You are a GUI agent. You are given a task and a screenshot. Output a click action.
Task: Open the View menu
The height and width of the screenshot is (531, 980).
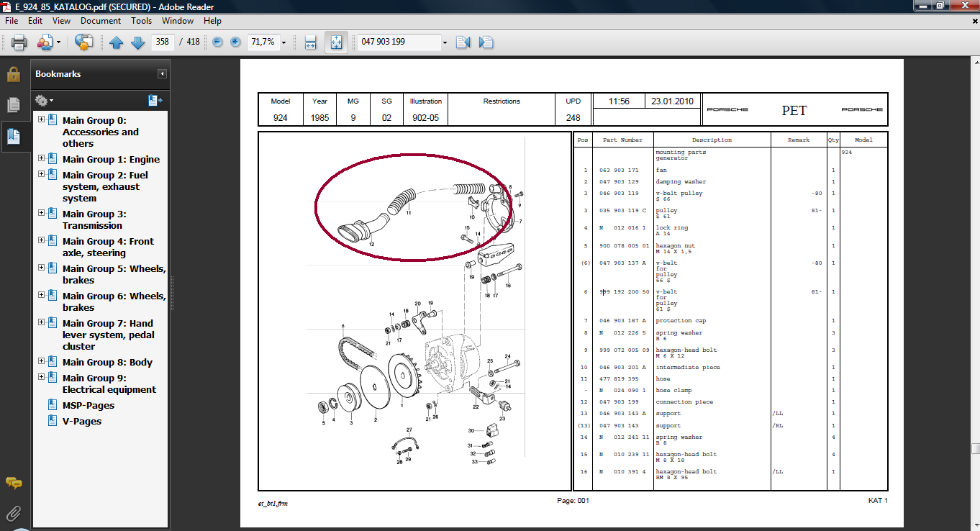62,21
